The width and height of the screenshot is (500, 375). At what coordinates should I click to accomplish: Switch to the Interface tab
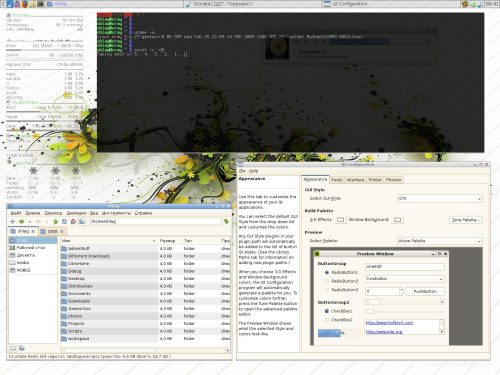355,180
